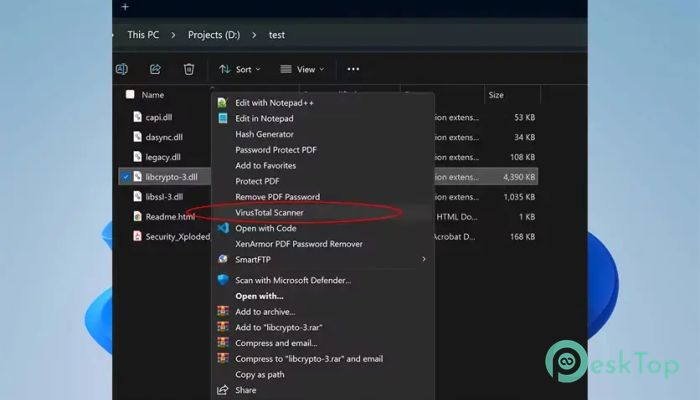Viewport: 700px width, 400px height.
Task: Uncheck the libcrypto-3.dll checkbox
Action: (x=125, y=177)
